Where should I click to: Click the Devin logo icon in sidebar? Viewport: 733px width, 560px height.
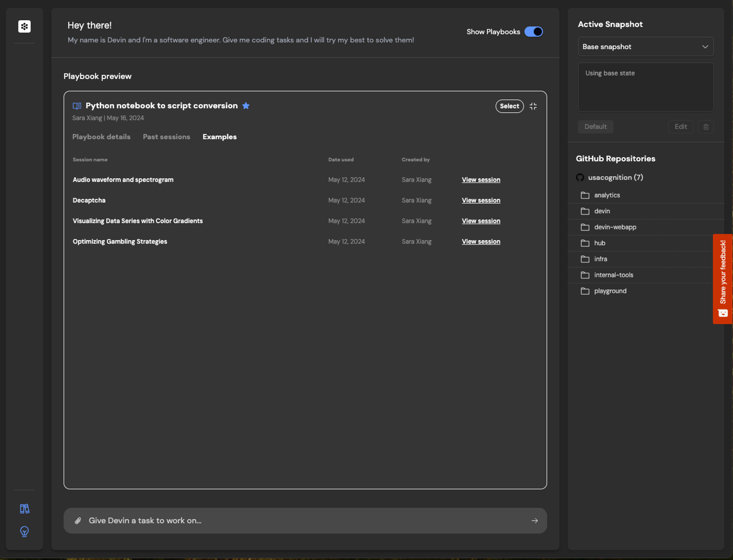(x=24, y=26)
